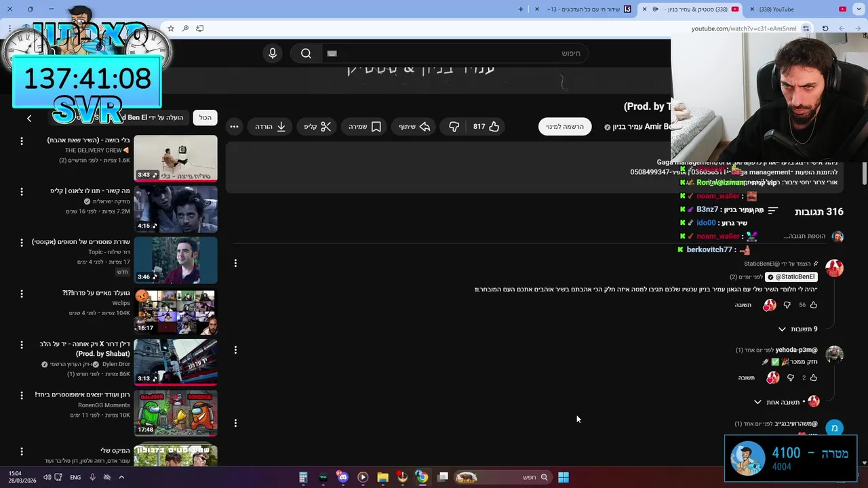Search with your voice microphone icon
Viewport: 868px width, 488px height.
[x=273, y=54]
